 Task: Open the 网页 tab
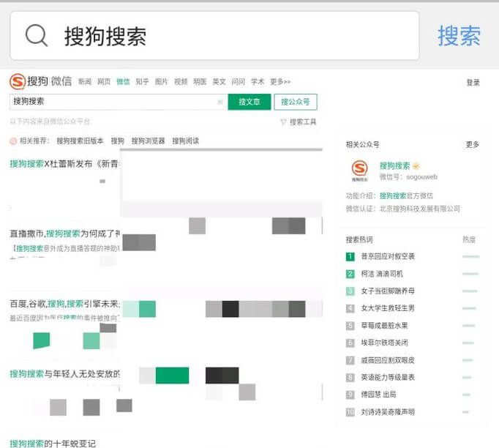click(x=104, y=82)
